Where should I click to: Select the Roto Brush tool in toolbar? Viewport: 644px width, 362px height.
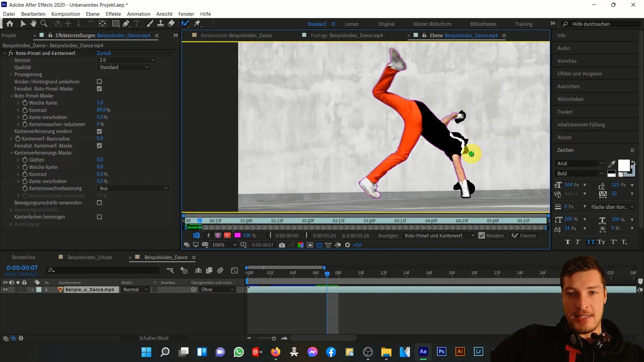(184, 23)
